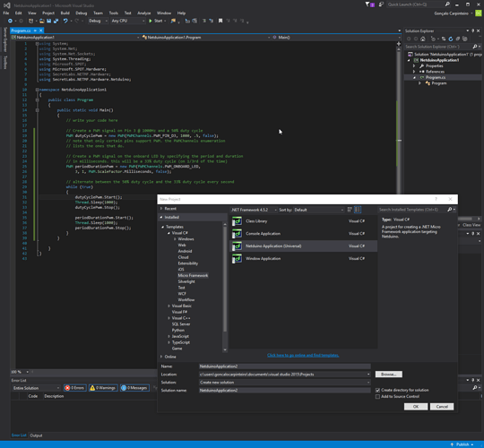Open the .NET Framework 4.5.2 version dropdown
Image resolution: width=484 pixels, height=448 pixels.
253,210
